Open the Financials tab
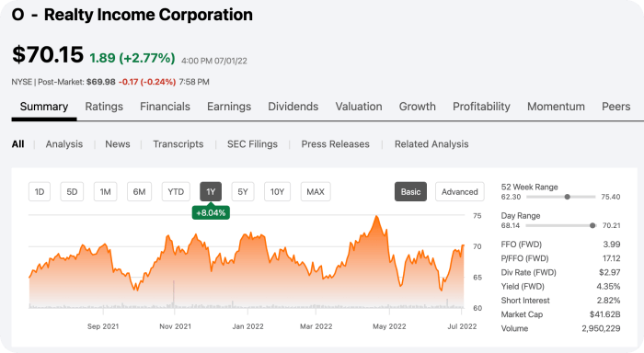 point(165,107)
